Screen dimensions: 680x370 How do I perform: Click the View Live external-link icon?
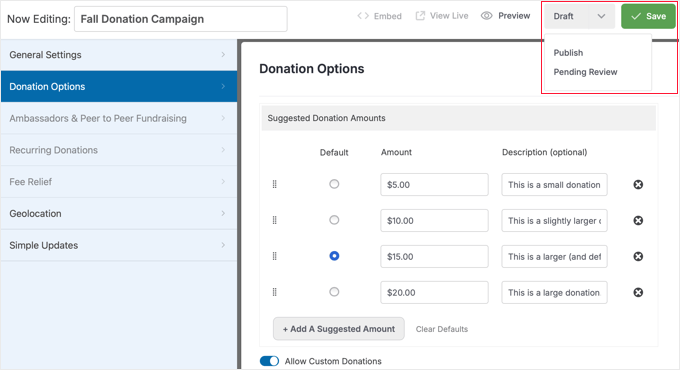coord(420,16)
